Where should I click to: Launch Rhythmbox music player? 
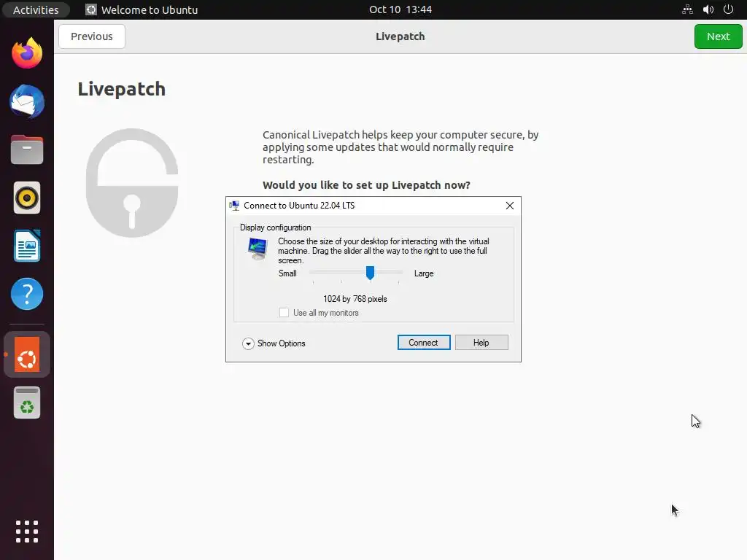tap(27, 198)
